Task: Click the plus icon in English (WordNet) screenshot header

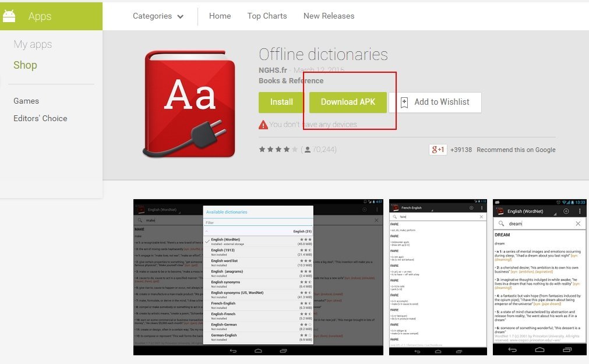Action: (566, 211)
